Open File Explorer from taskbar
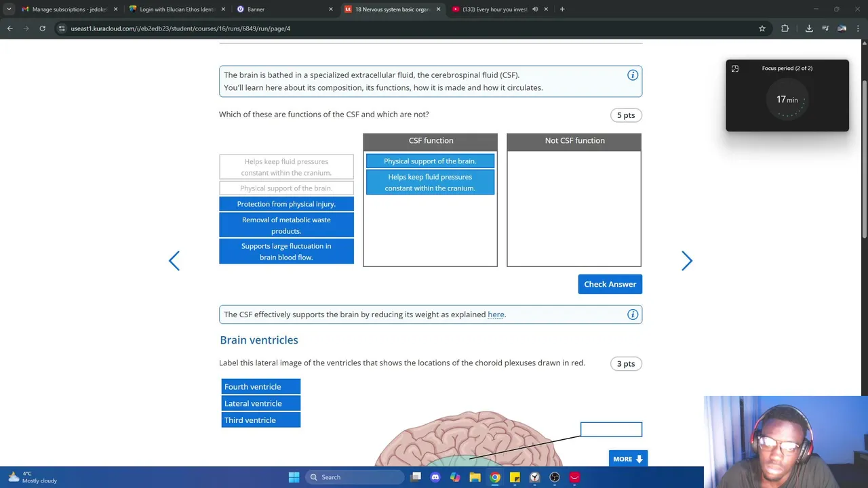The width and height of the screenshot is (868, 488). 475,477
